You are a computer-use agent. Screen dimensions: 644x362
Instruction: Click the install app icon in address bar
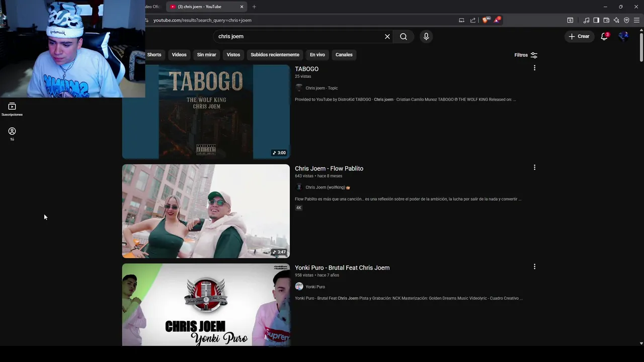click(461, 20)
